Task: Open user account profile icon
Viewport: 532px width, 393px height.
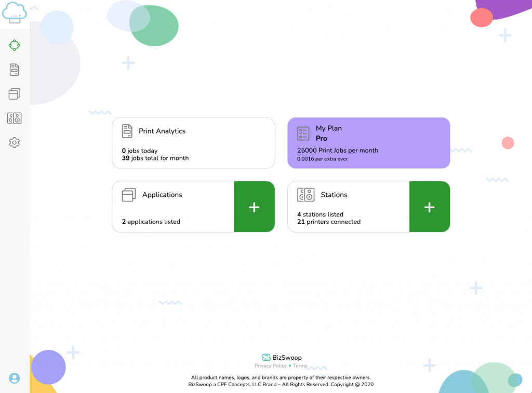Action: click(15, 378)
